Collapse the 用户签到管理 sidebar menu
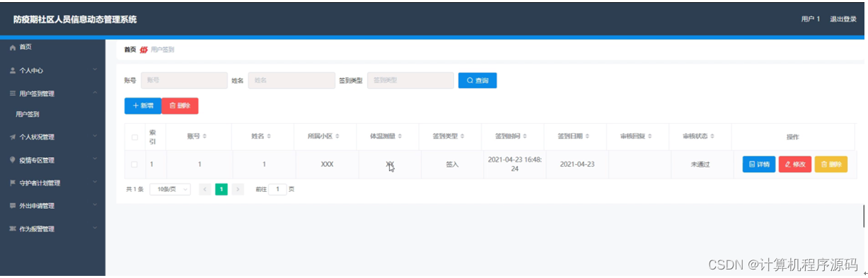868x278 pixels. pos(95,93)
